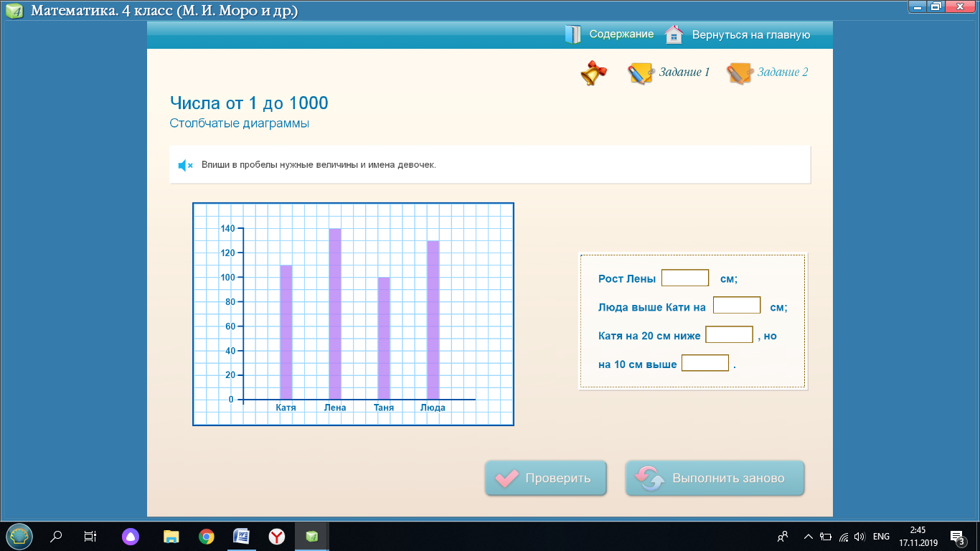The image size is (980, 551).
Task: Click the bell icon near Задание 1
Action: coord(593,72)
